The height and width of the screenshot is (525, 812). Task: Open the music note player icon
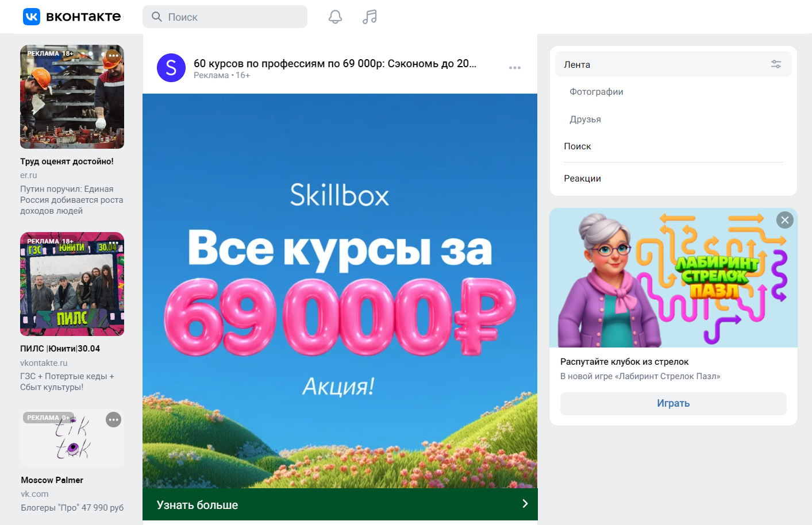(370, 17)
